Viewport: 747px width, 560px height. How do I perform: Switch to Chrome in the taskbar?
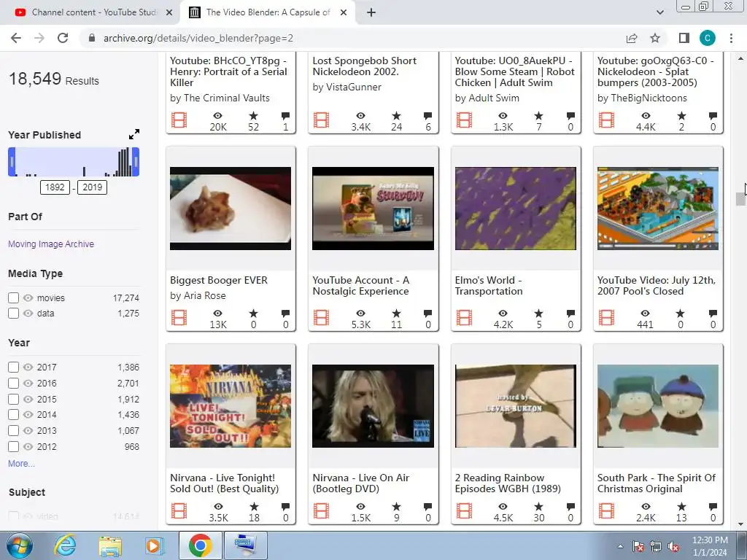pyautogui.click(x=200, y=545)
